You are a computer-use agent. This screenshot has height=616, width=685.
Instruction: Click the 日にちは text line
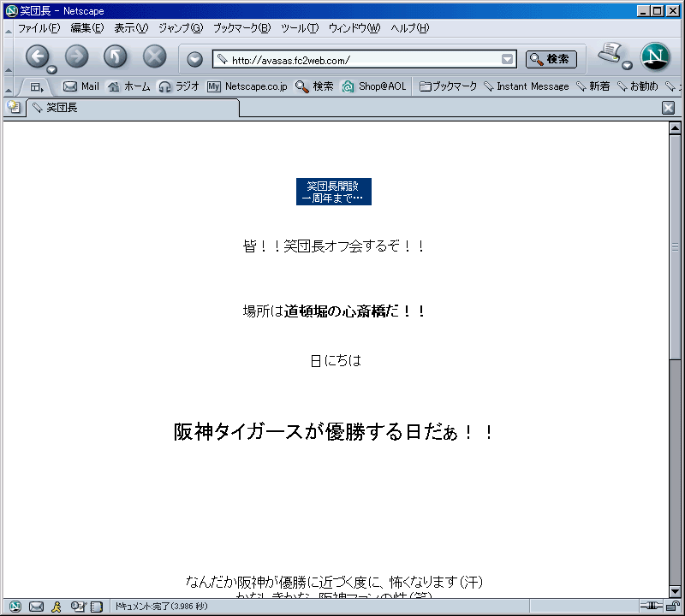tap(336, 360)
